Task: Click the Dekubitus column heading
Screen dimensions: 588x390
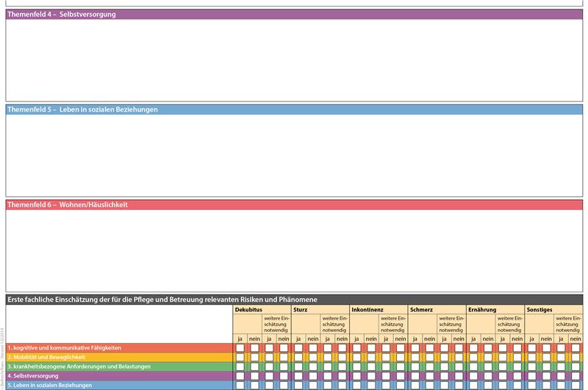Action: [x=248, y=310]
